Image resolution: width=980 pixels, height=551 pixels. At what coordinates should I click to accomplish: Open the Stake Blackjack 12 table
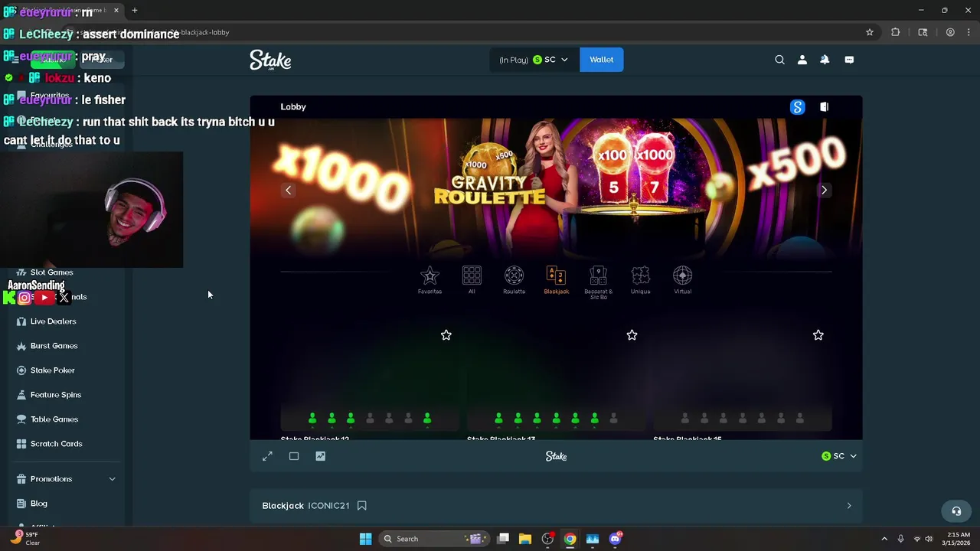(370, 383)
